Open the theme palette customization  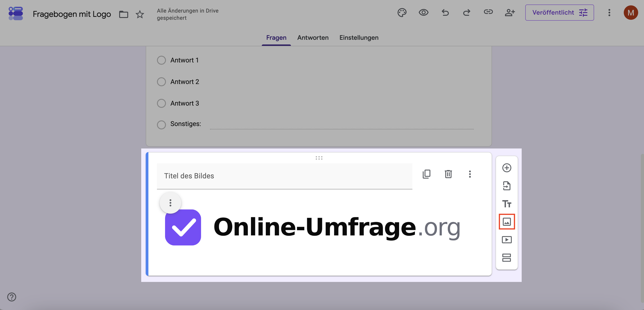point(402,13)
